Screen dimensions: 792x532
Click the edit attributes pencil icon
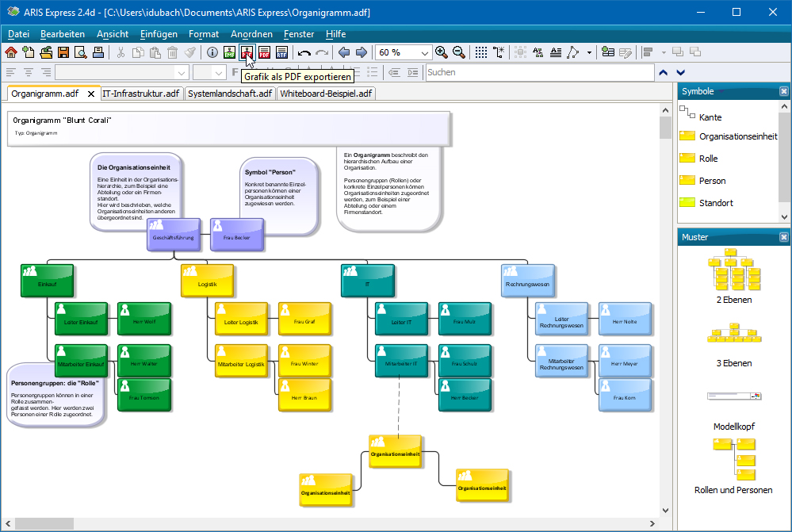click(626, 52)
